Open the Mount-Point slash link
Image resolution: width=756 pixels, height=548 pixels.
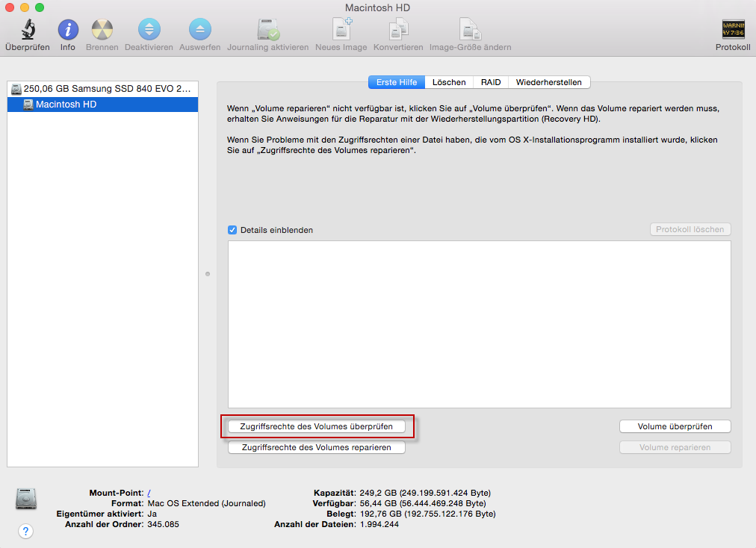pos(149,493)
